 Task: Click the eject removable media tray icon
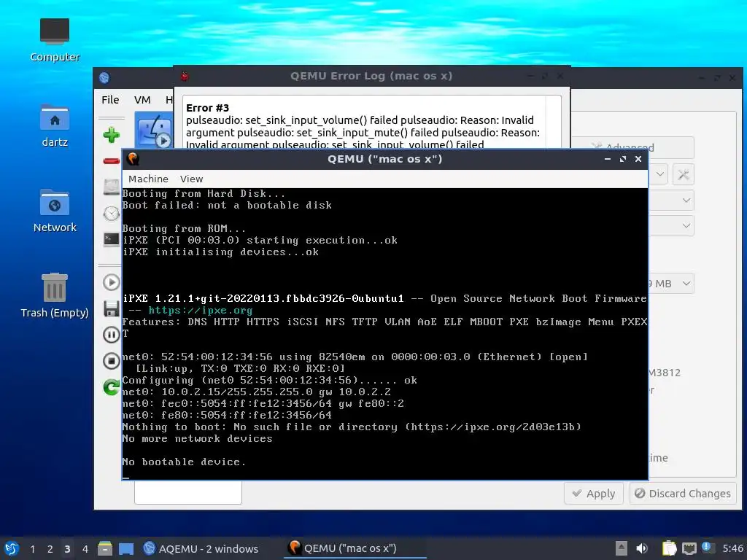[x=621, y=548]
